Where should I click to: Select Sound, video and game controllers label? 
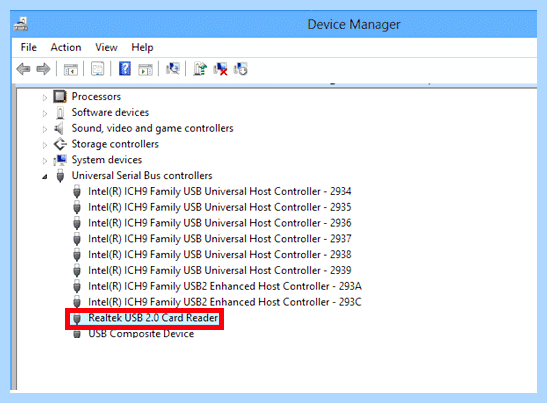pos(152,128)
